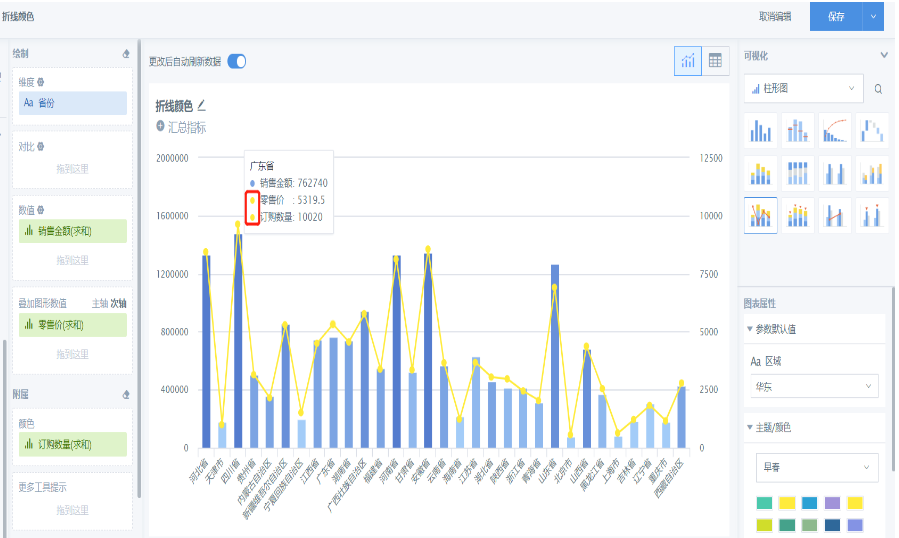Open settings gear beside 对比
The width and height of the screenshot is (899, 538).
pos(41,146)
